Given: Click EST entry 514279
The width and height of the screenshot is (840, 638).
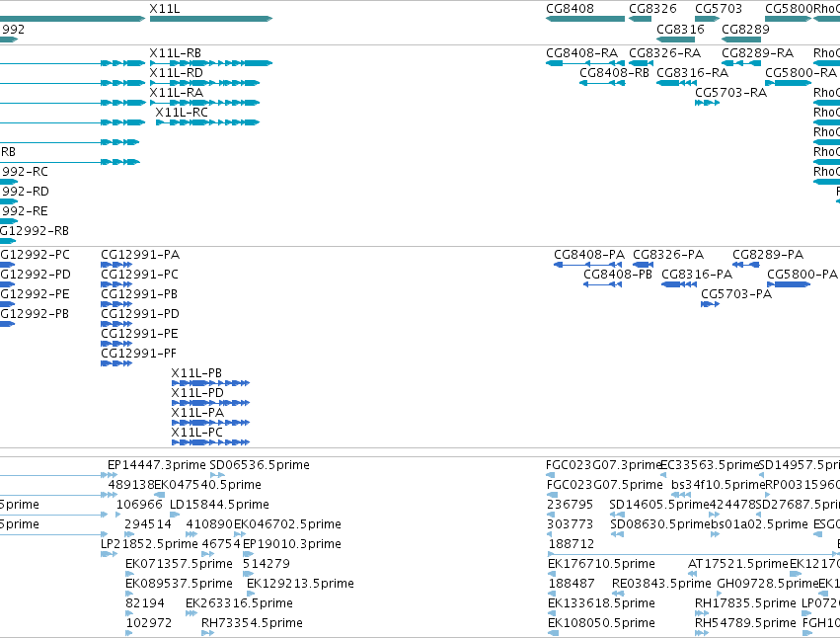Looking at the screenshot, I should pyautogui.click(x=248, y=574).
